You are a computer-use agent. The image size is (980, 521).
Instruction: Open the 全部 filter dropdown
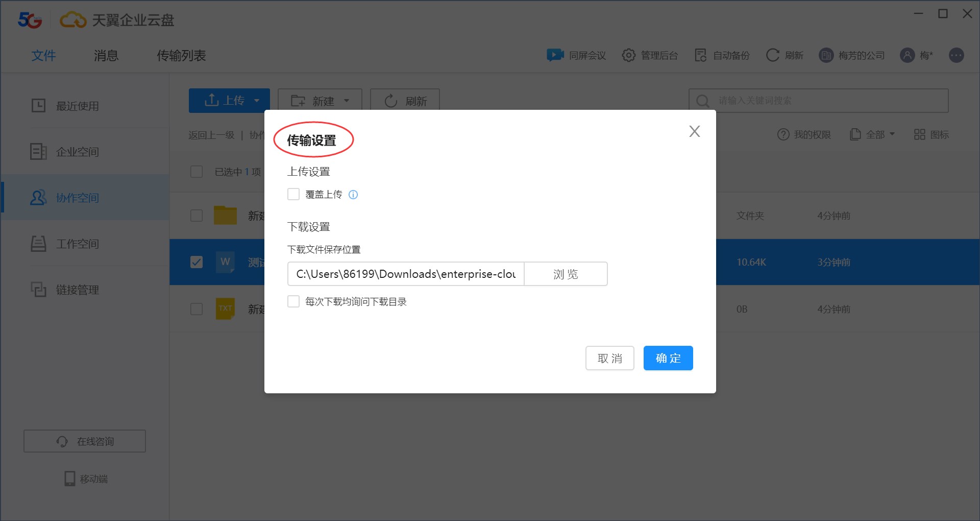coord(872,134)
